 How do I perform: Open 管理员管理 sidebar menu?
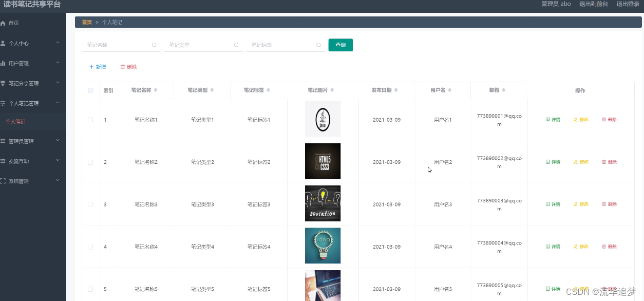(x=33, y=141)
